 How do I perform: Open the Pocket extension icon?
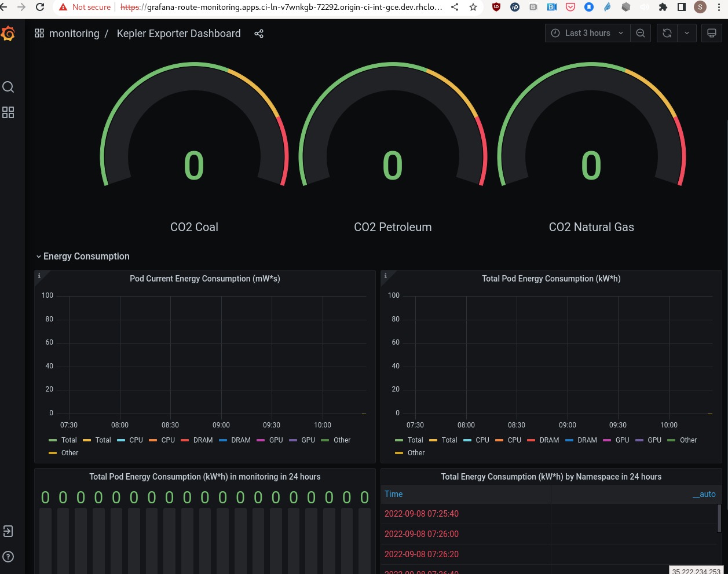(570, 7)
